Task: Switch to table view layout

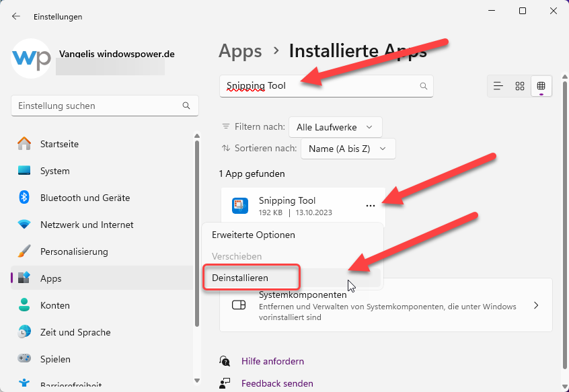Action: pos(541,86)
